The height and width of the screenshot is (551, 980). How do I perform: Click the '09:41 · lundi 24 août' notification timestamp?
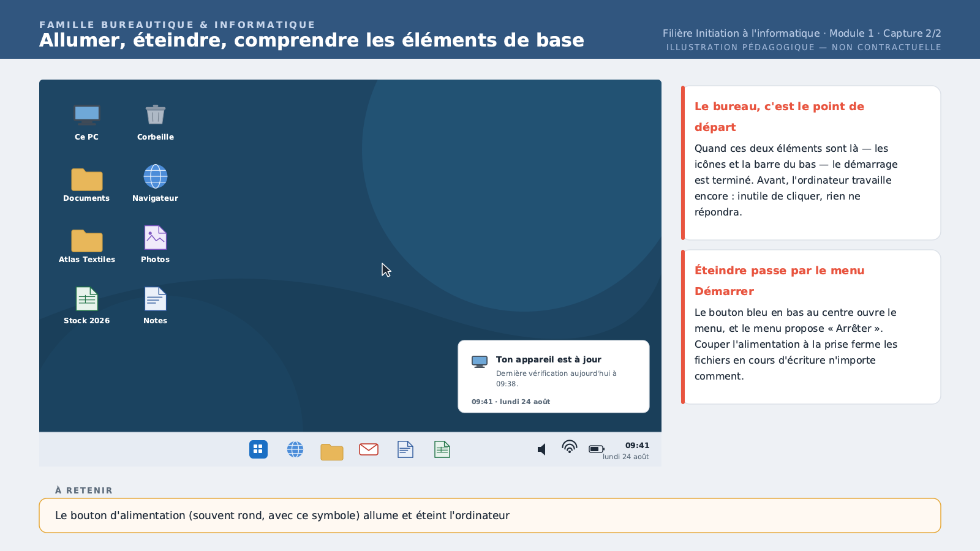click(511, 402)
